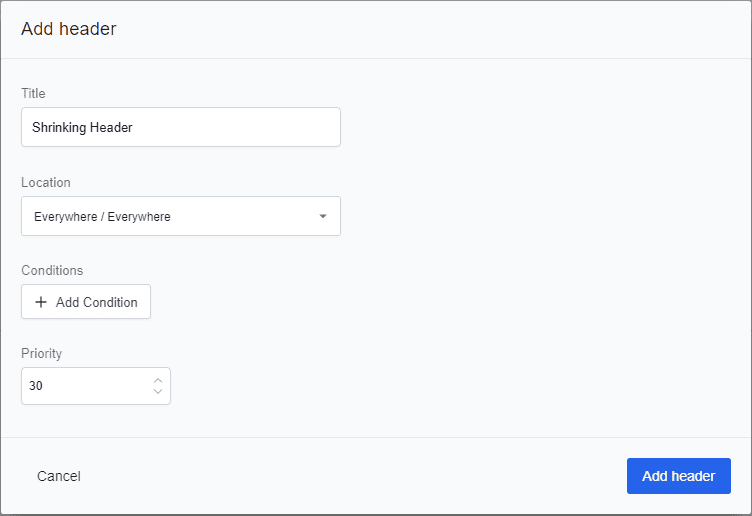Click the Location field label
Viewport: 752px width, 516px height.
(x=46, y=182)
